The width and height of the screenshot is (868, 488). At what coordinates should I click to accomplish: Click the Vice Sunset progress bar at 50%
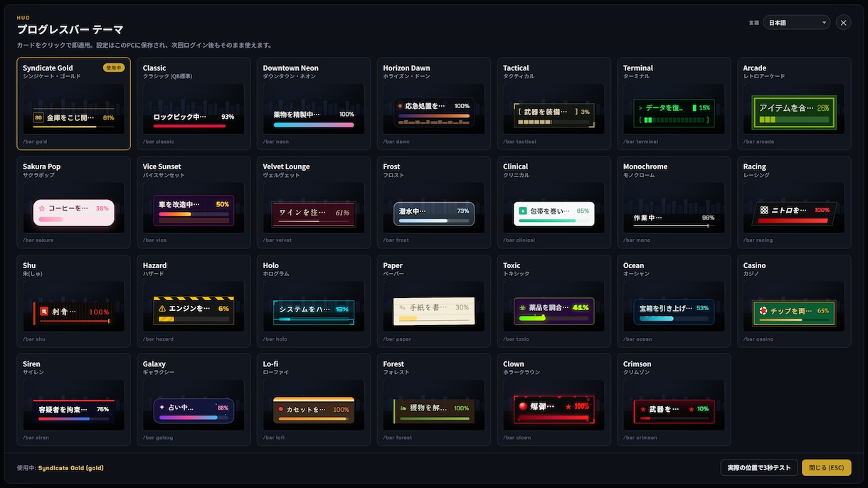point(194,214)
